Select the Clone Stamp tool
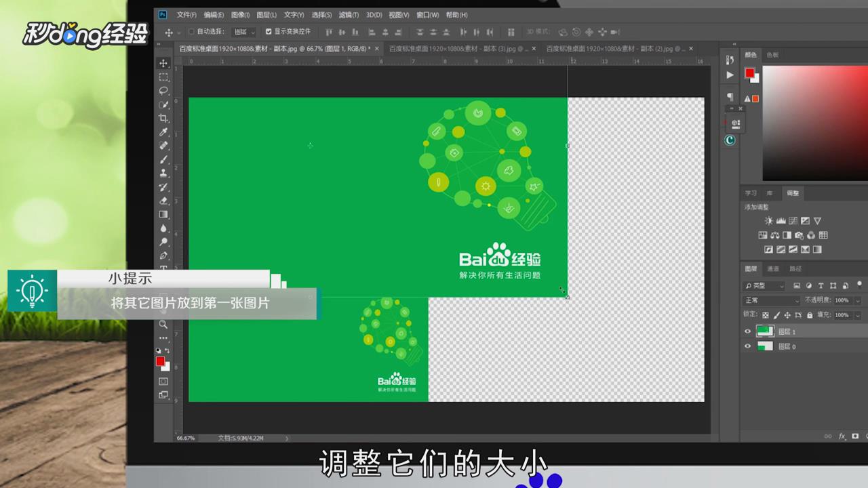868x488 pixels. [x=163, y=173]
